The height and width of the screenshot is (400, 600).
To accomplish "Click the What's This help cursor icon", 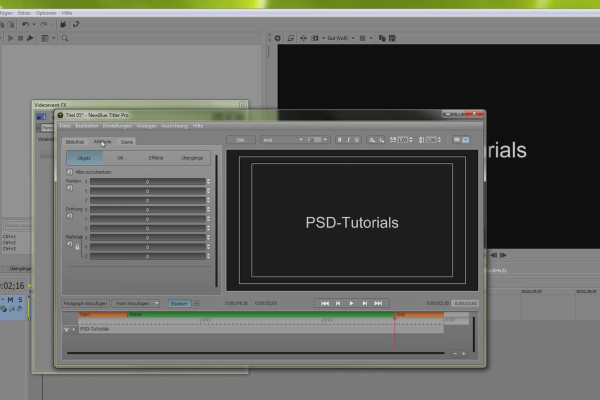I will [76, 24].
